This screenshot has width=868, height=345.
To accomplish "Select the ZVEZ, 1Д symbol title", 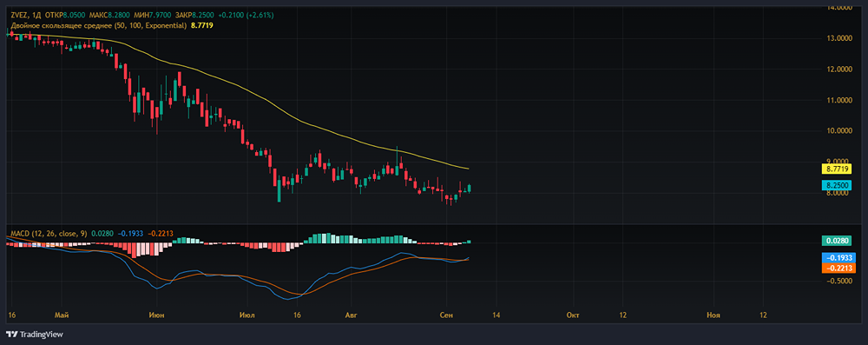I will coord(25,15).
